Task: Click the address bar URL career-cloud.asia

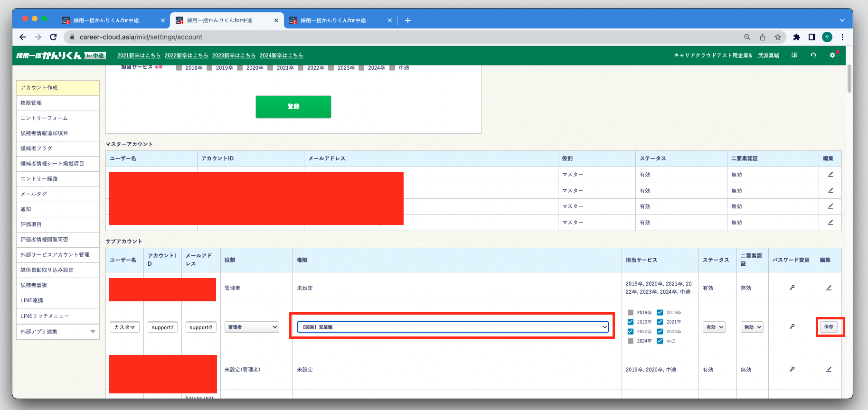Action: coord(141,37)
